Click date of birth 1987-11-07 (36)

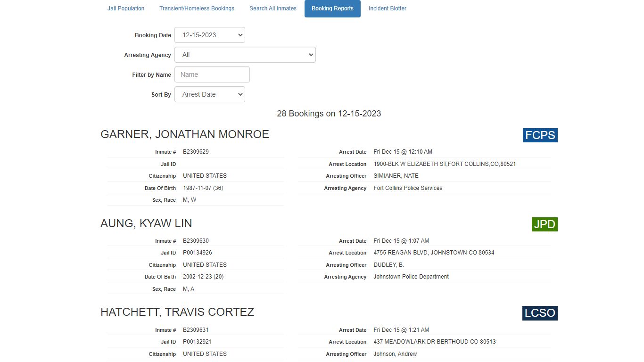point(203,188)
